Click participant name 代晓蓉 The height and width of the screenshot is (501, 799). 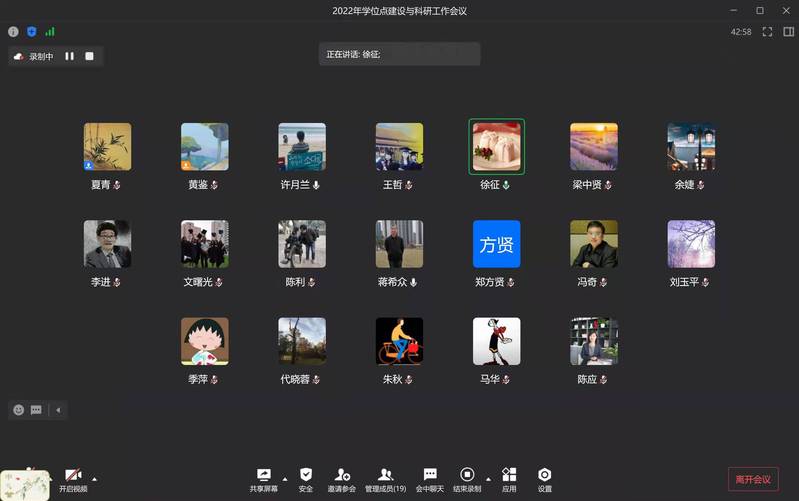(295, 379)
